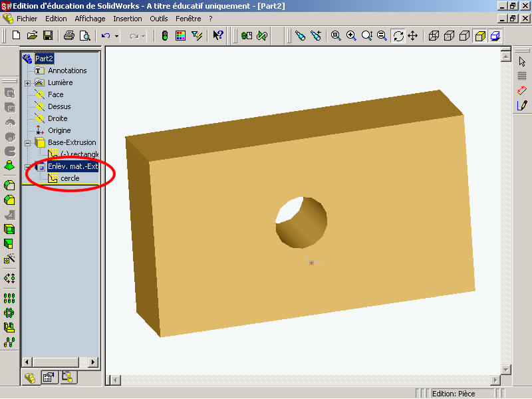This screenshot has height=399, width=532.
Task: Create a new document with the New icon
Action: 16,35
